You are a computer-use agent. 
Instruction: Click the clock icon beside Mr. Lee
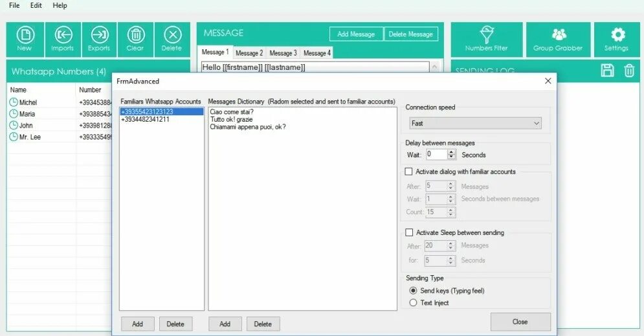coord(14,137)
